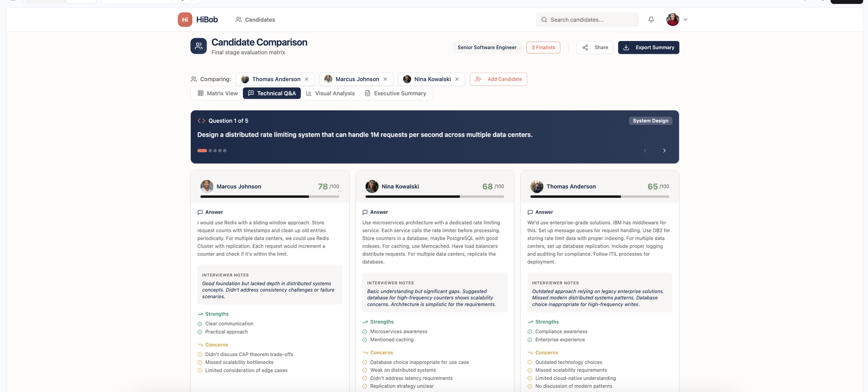Add Candidate to the comparison
The height and width of the screenshot is (392, 868).
tap(498, 79)
